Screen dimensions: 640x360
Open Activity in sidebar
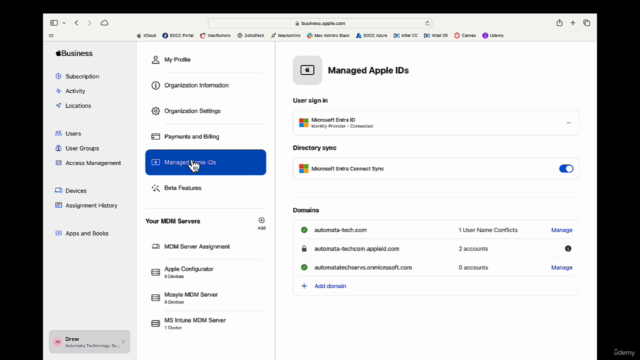coord(71,91)
